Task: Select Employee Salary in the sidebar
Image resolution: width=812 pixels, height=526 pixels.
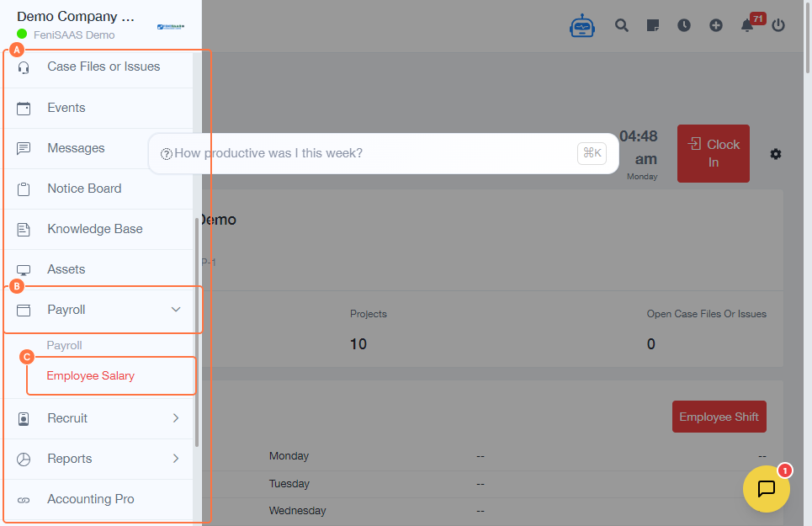Action: click(91, 376)
